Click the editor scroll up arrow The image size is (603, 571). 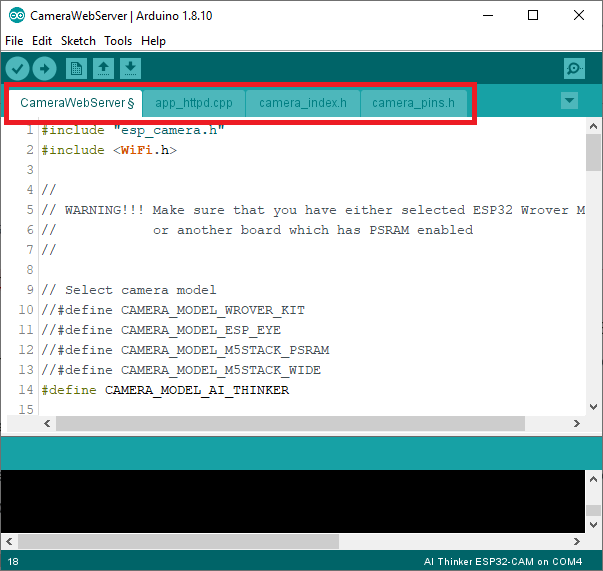(x=593, y=126)
